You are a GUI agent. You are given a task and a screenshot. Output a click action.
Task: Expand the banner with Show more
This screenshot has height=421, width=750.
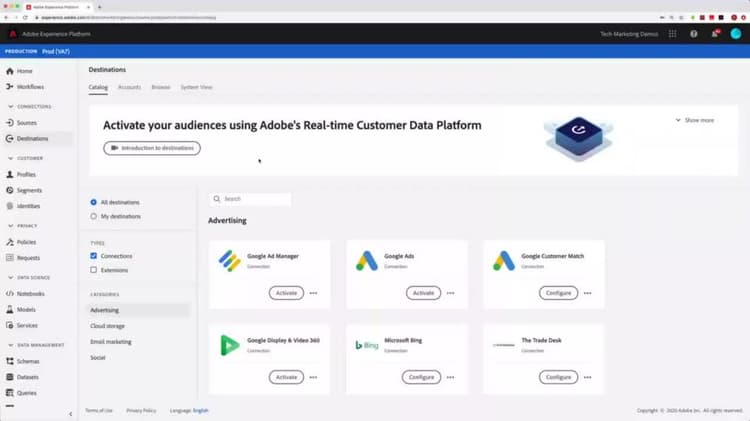coord(695,120)
